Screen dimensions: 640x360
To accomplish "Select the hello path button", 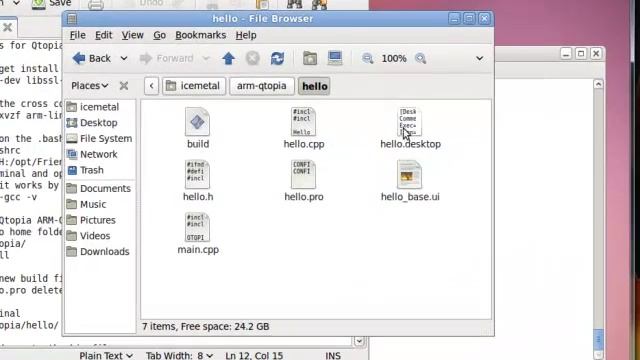I will click(314, 86).
